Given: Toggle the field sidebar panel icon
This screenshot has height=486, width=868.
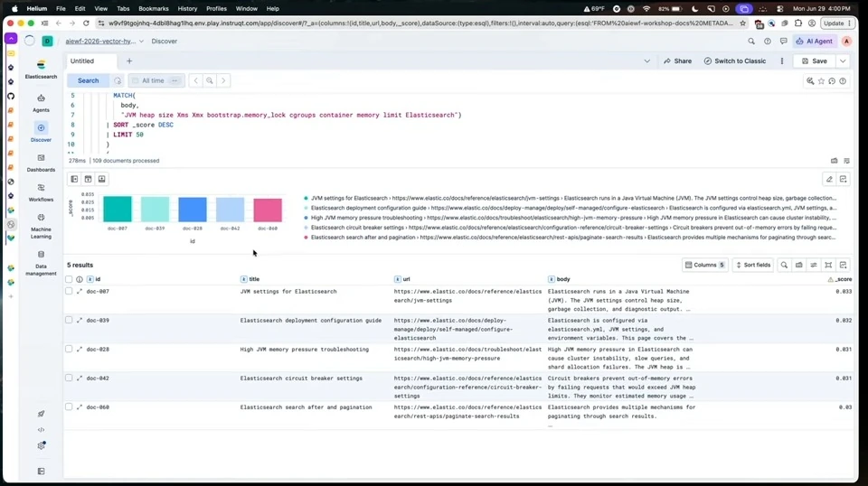Looking at the screenshot, I should 74,179.
